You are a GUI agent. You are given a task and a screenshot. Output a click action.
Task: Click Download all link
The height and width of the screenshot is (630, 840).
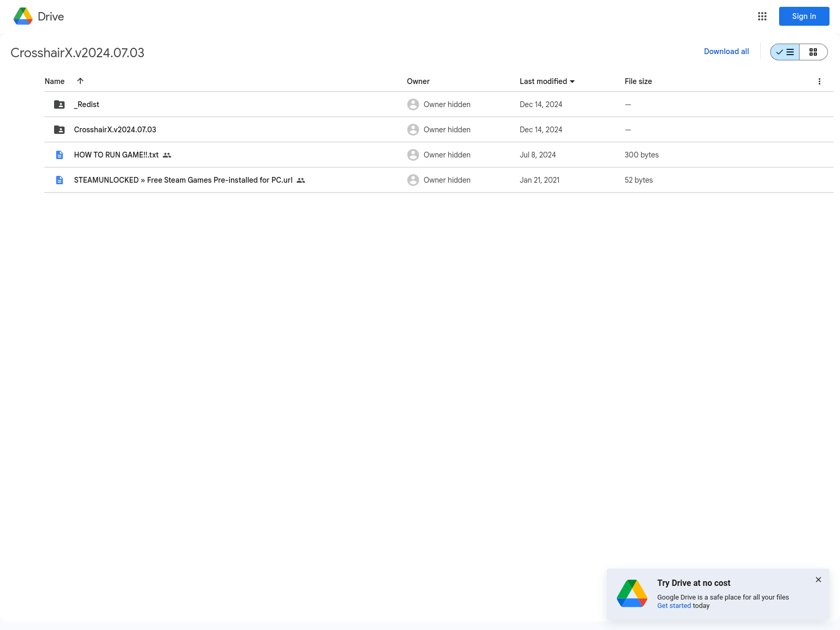pos(726,51)
